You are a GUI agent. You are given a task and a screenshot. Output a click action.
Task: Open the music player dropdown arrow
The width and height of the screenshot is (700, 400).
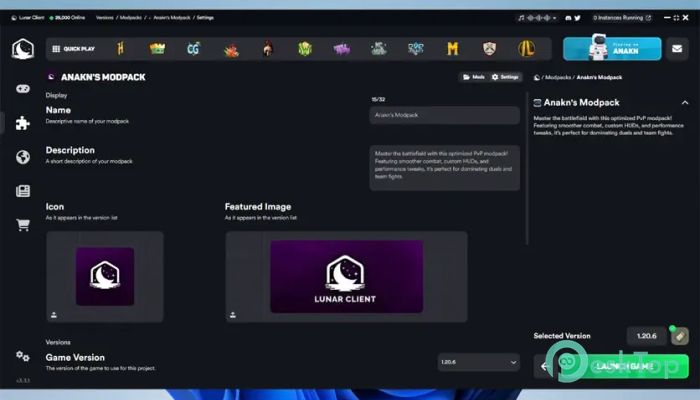click(554, 18)
